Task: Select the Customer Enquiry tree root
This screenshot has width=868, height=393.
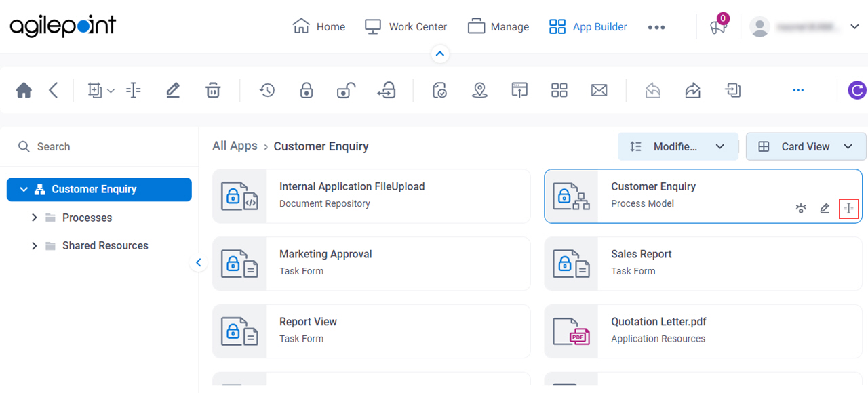Action: pyautogui.click(x=99, y=189)
